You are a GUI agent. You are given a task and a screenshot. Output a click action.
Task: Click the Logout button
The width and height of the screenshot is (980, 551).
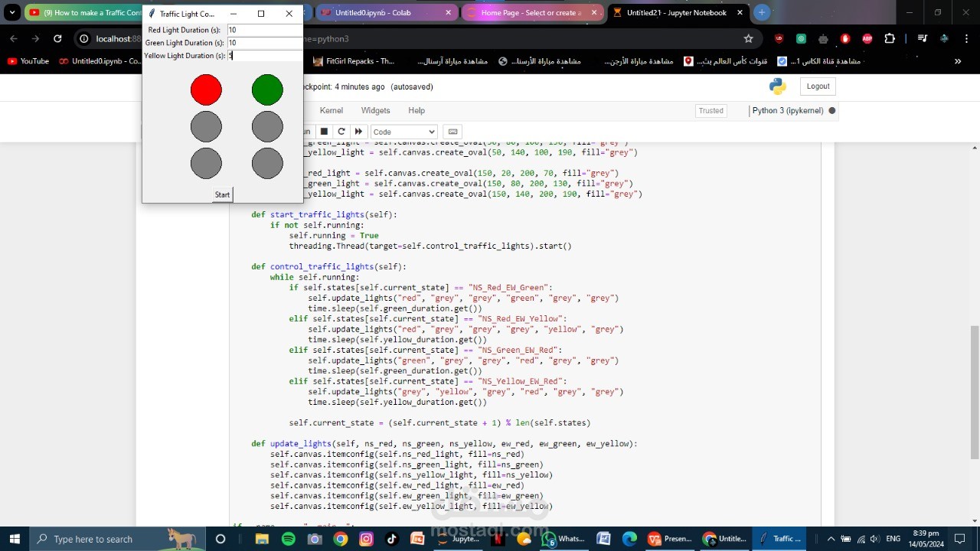coord(818,86)
